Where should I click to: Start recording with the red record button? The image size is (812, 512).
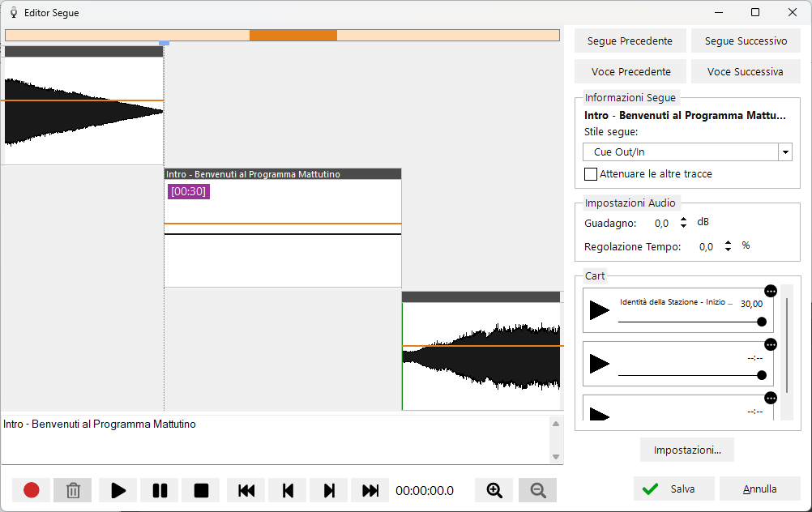pos(31,490)
